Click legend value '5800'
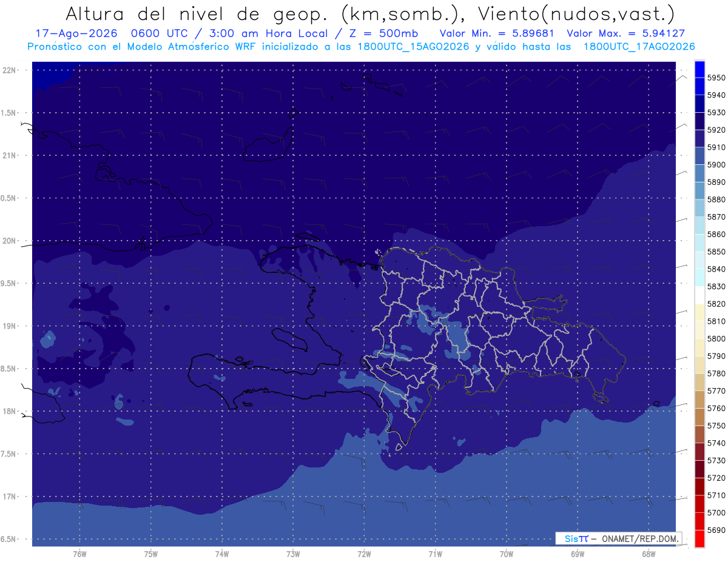Screen dimensions: 728x562 pyautogui.click(x=716, y=339)
